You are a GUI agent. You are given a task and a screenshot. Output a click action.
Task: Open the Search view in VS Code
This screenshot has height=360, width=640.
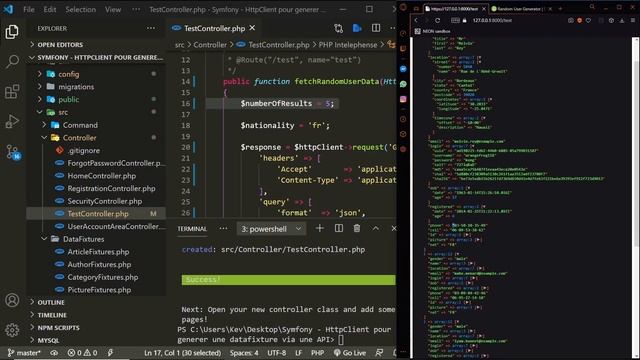click(x=12, y=62)
